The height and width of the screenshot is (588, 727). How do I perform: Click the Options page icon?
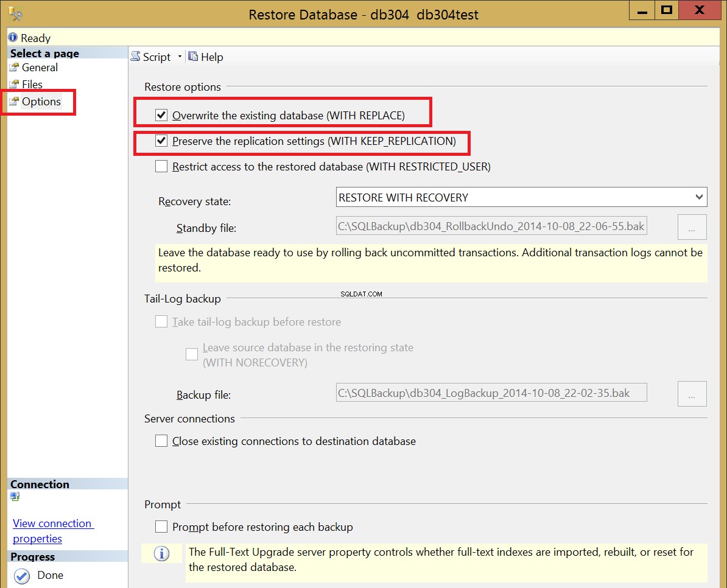[x=15, y=102]
